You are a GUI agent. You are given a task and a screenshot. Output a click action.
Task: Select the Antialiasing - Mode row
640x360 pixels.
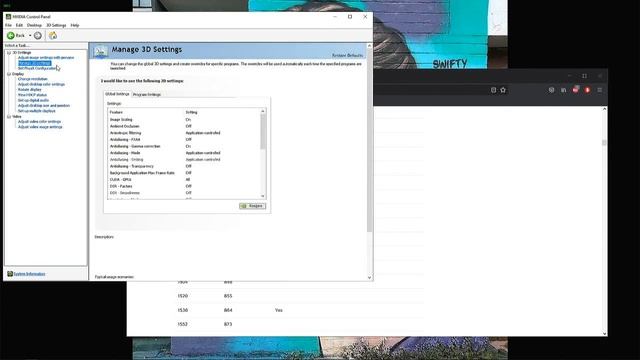tap(184, 153)
